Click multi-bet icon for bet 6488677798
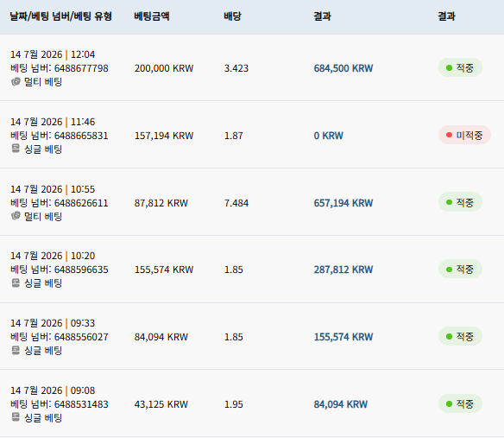This screenshot has width=504, height=438. pyautogui.click(x=16, y=82)
